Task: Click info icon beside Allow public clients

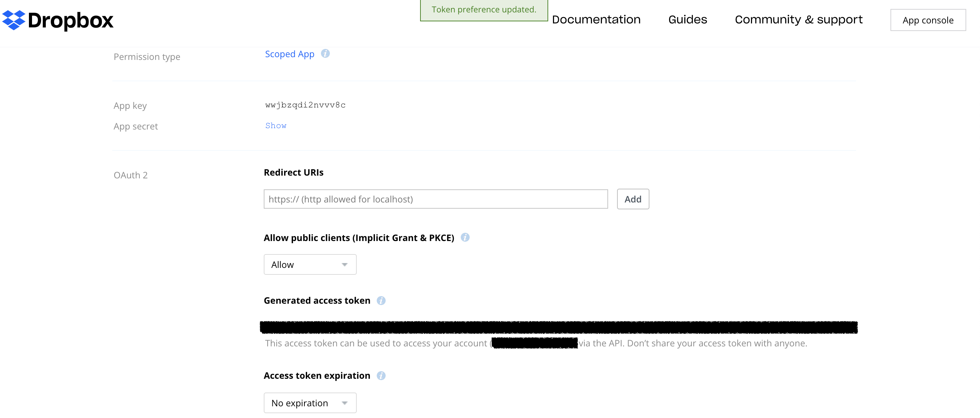Action: pos(465,238)
